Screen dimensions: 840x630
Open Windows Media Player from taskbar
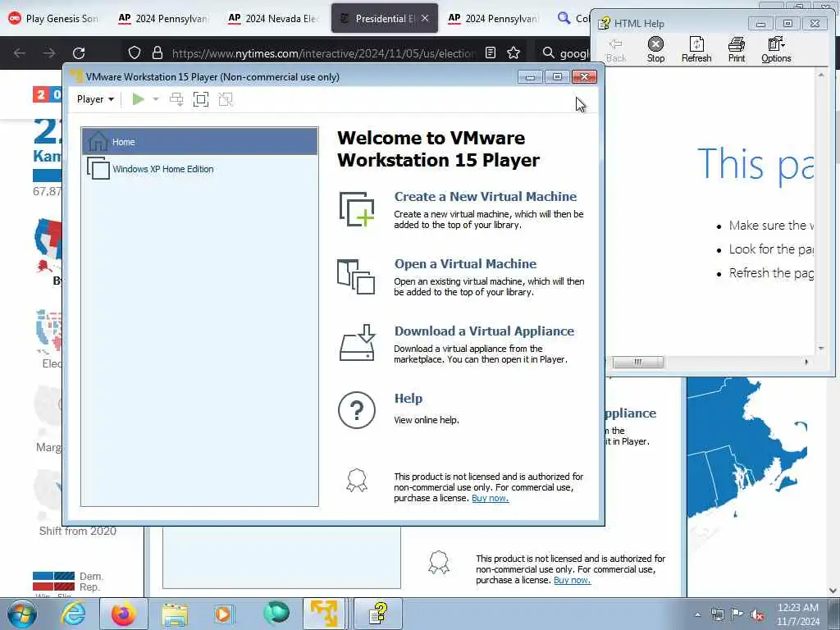pyautogui.click(x=223, y=614)
